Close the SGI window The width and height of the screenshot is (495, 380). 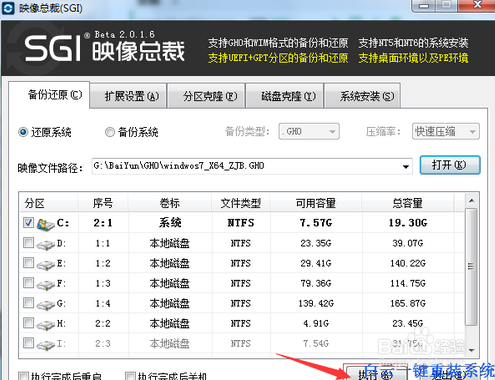[477, 5]
